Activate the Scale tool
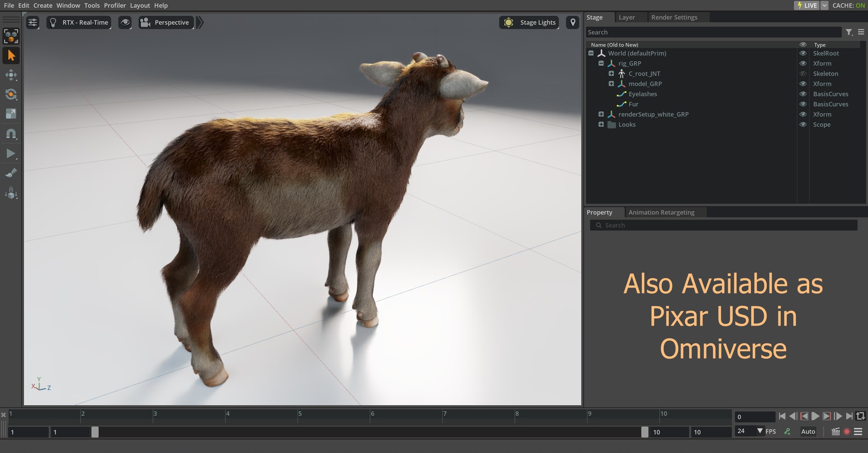 (11, 114)
